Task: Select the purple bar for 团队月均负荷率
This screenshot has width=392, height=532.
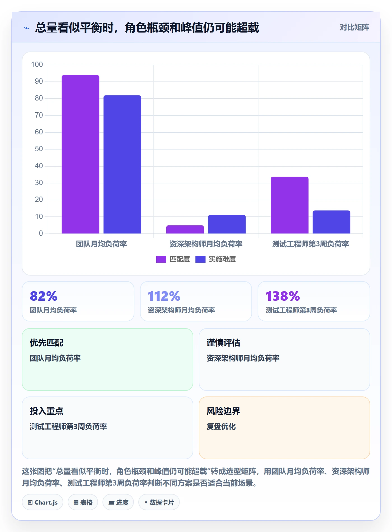Action: click(80, 154)
